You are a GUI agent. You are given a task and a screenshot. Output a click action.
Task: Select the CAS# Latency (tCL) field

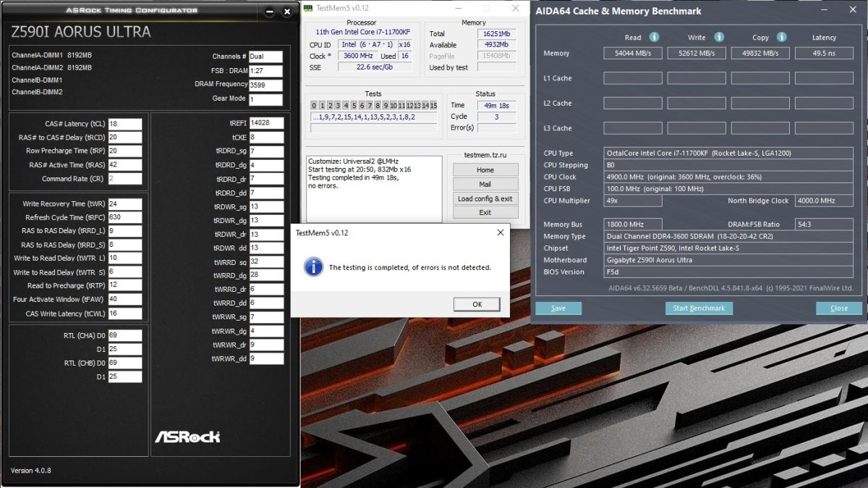click(124, 124)
